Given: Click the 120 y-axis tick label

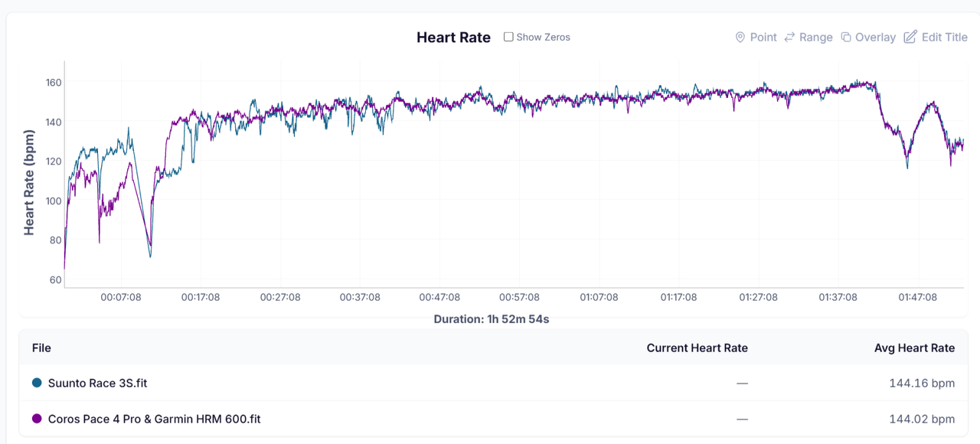Looking at the screenshot, I should (x=54, y=161).
